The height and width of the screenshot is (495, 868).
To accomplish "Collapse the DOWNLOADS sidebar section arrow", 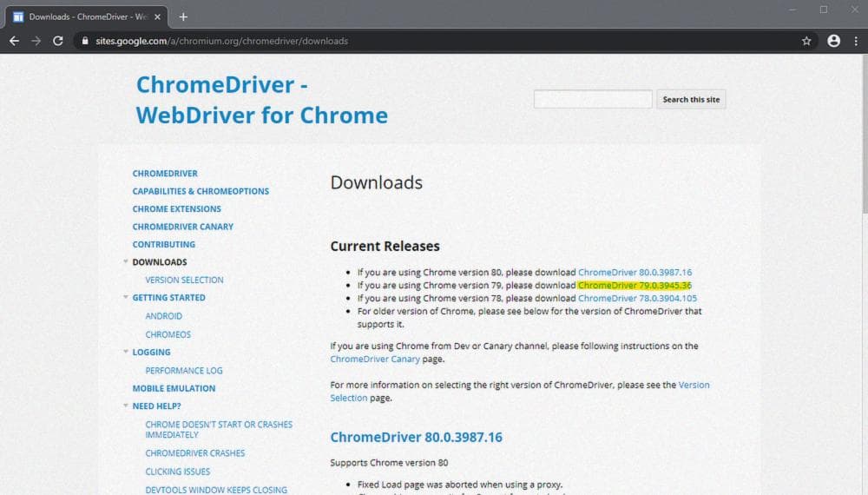I will (126, 261).
